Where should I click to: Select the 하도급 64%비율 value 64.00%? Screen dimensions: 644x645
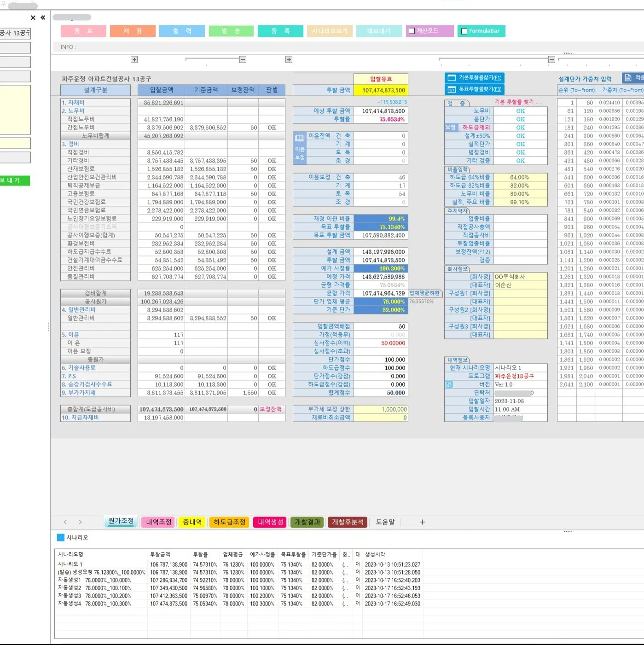(520, 177)
